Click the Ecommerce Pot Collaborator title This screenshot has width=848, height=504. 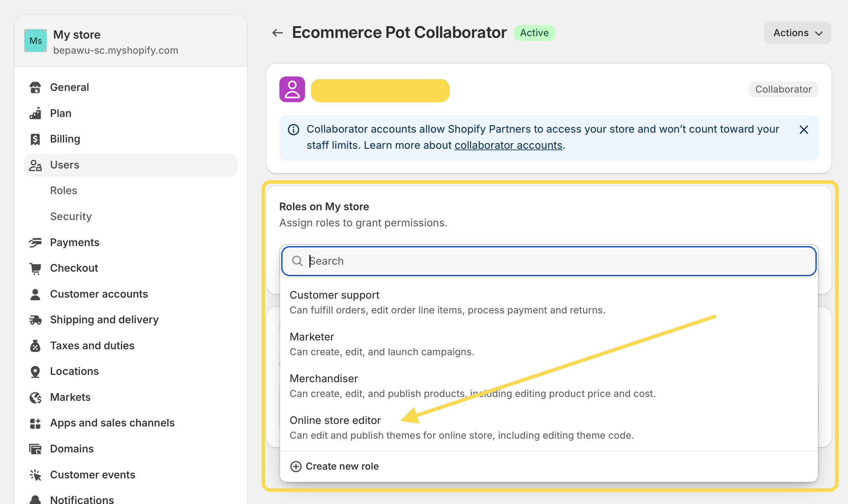tap(399, 33)
